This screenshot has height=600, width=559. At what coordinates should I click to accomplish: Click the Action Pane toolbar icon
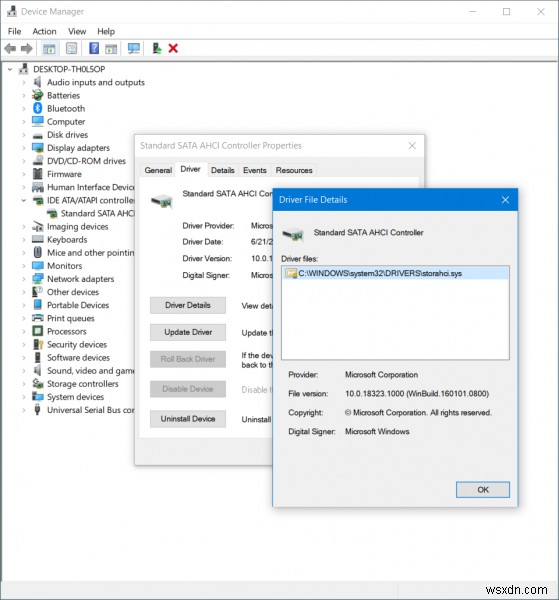111,49
